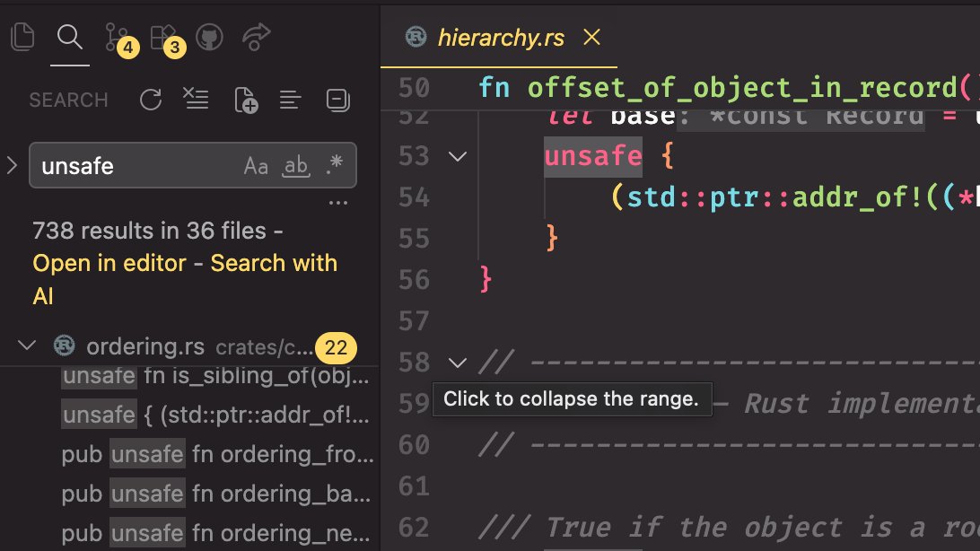Click 738 results in 36 files text
Image resolution: width=980 pixels, height=551 pixels.
click(x=149, y=231)
